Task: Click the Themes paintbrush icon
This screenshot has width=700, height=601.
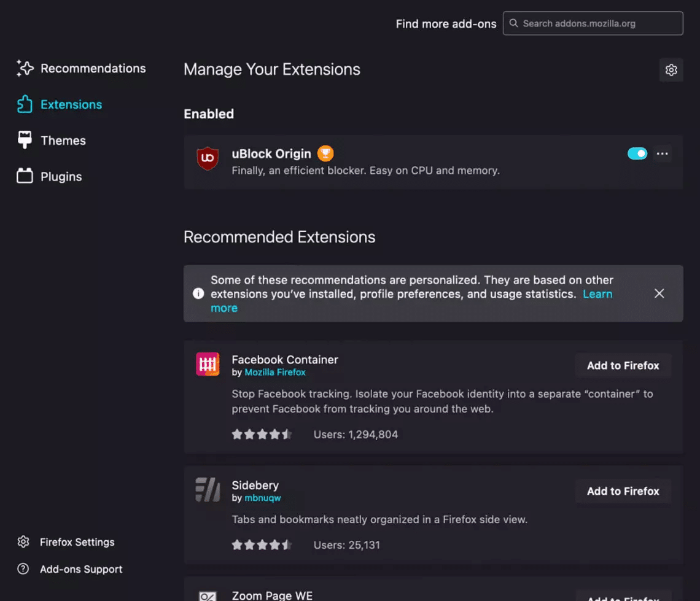Action: [25, 140]
